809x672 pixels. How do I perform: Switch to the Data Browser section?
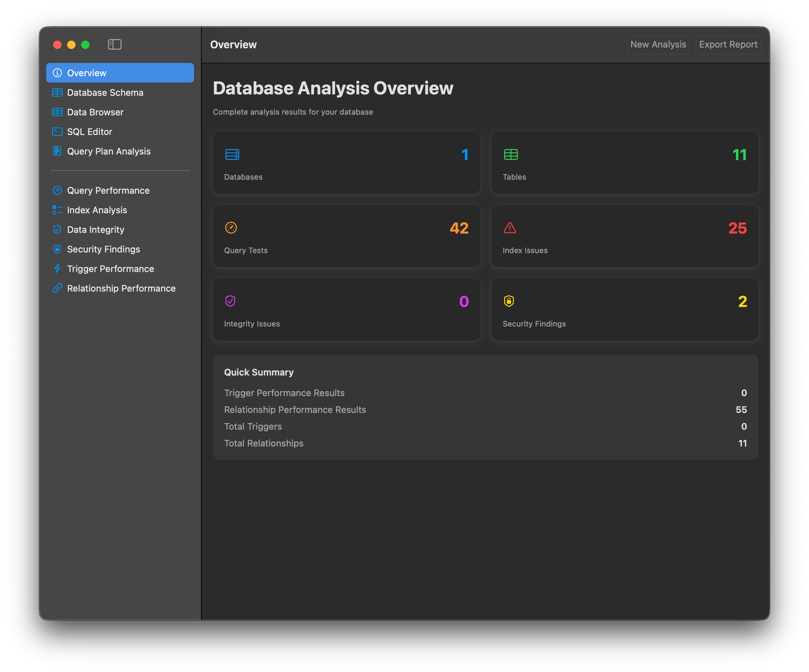pyautogui.click(x=95, y=112)
